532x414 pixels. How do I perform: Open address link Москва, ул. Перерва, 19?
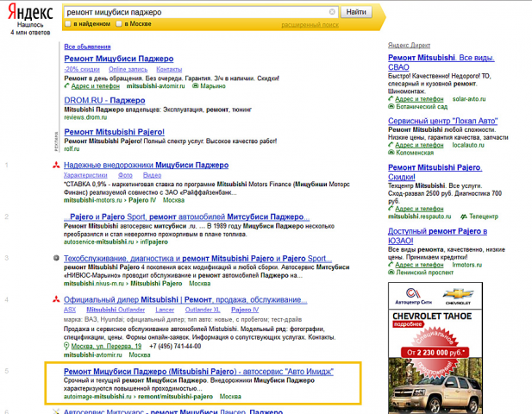[106, 347]
